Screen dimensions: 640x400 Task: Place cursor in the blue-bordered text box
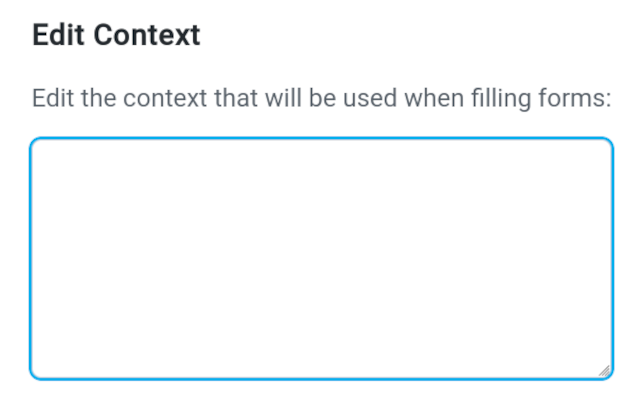coord(321,258)
